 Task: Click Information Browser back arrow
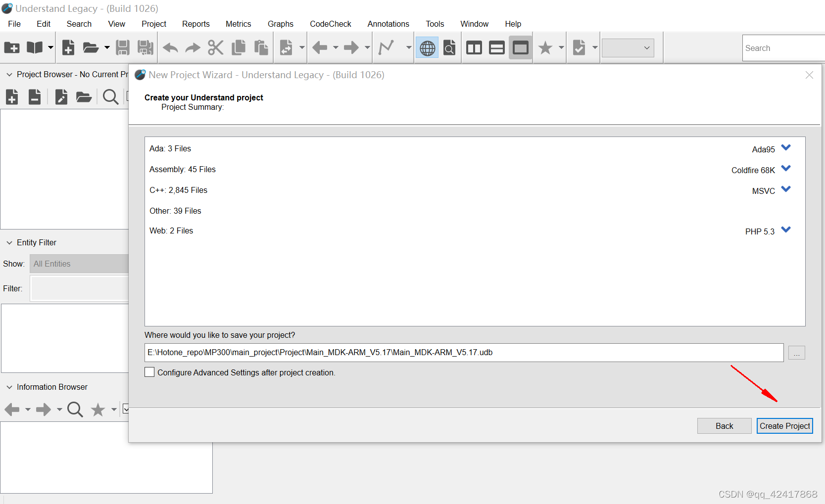[x=12, y=410]
